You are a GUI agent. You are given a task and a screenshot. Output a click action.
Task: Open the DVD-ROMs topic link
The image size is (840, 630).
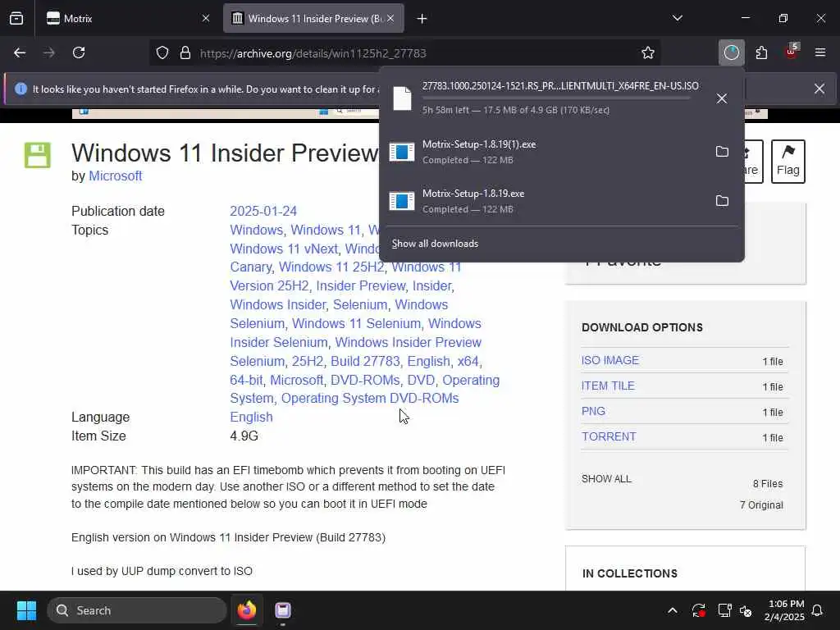tap(365, 380)
